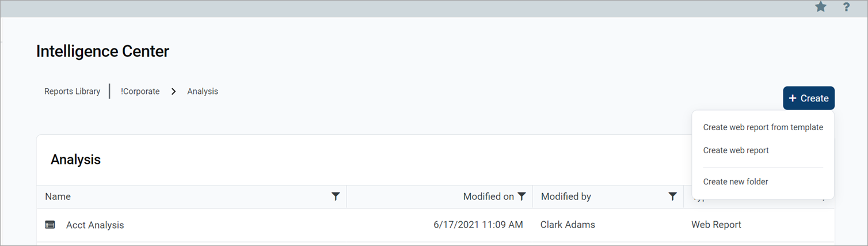Filter the Name column

[x=336, y=196]
